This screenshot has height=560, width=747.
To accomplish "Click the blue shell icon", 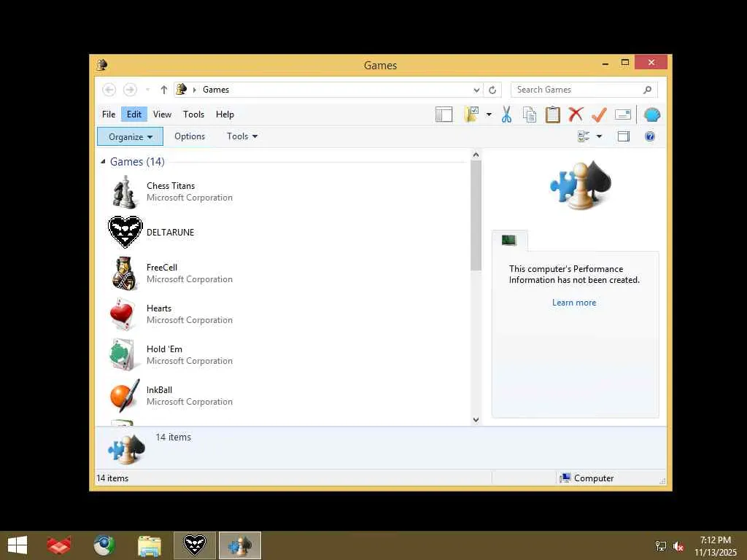I will click(651, 114).
